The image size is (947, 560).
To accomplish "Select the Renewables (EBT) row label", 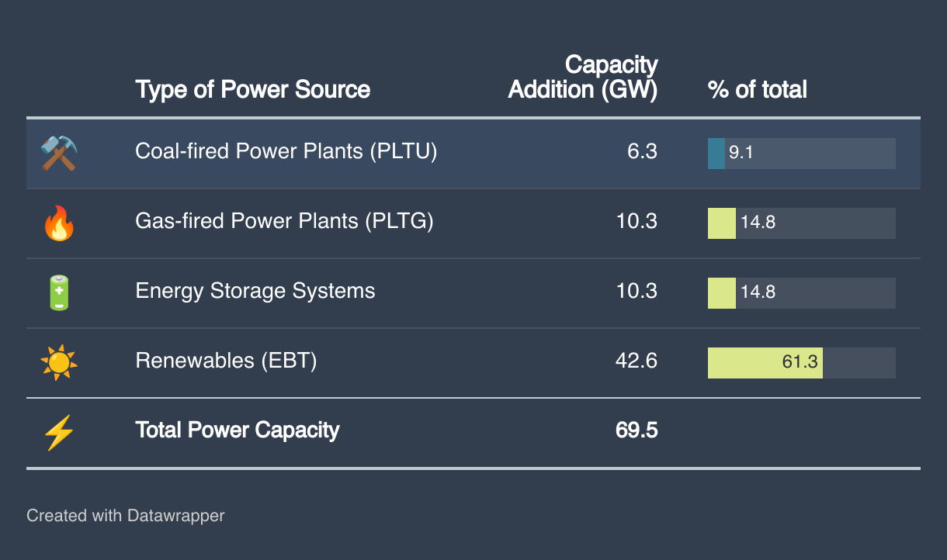I will click(226, 361).
